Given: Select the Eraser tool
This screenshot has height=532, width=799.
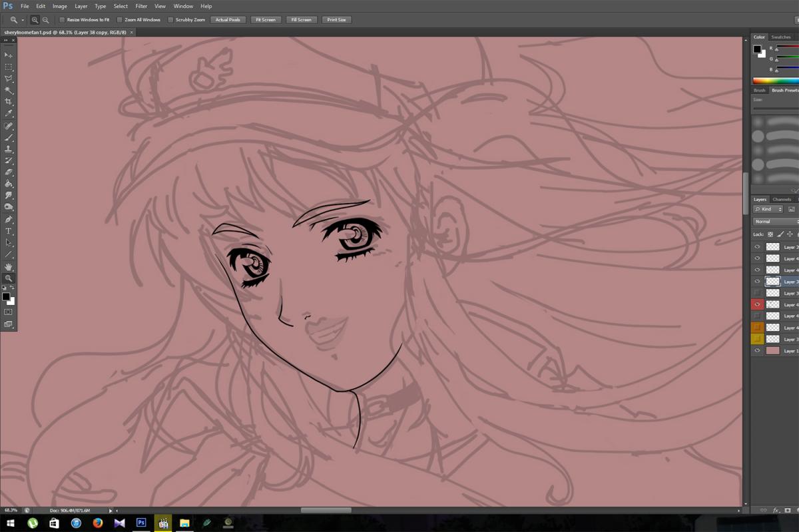Looking at the screenshot, I should [9, 172].
